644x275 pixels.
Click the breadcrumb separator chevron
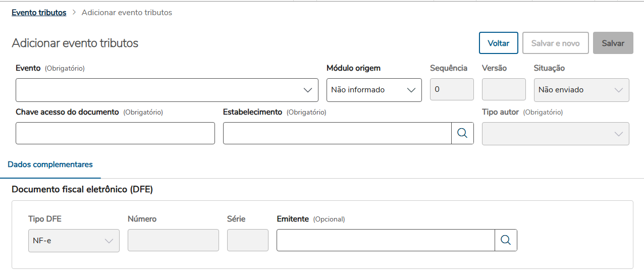point(74,13)
